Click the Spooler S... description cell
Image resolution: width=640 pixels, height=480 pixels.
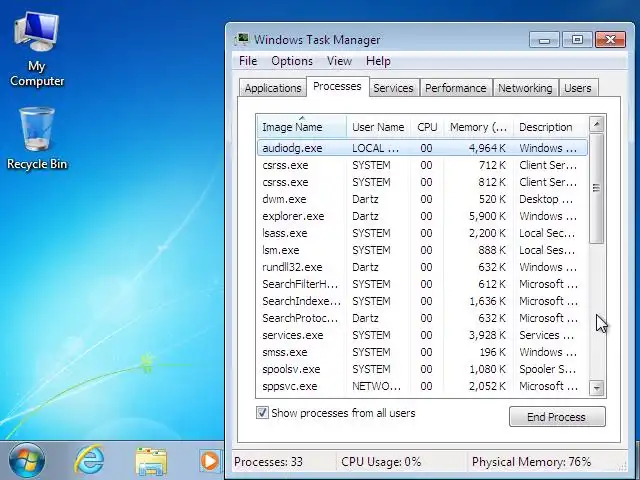(x=547, y=369)
